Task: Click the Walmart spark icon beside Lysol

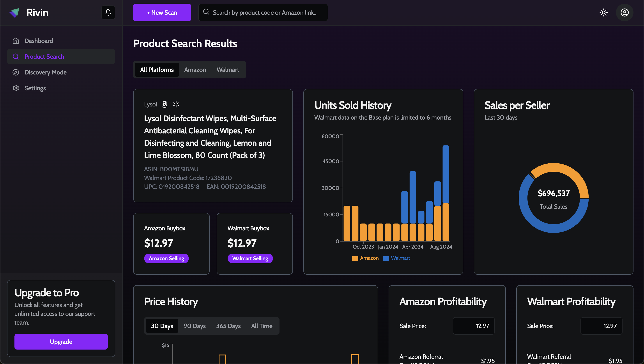Action: point(176,104)
